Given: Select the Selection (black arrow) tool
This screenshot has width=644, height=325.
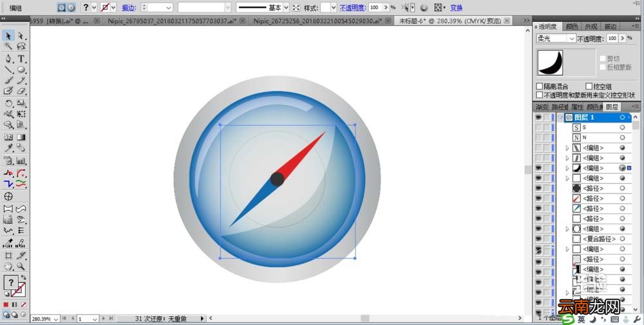Looking at the screenshot, I should pos(8,36).
